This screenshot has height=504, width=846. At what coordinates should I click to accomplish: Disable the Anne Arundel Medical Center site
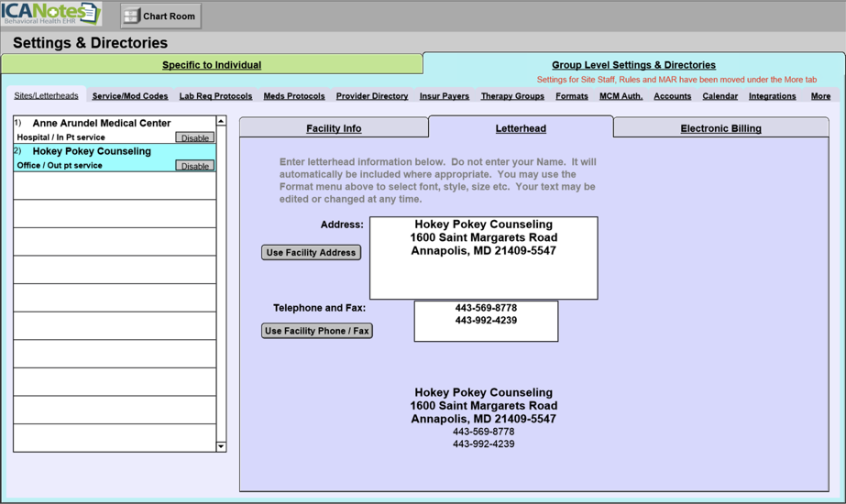(194, 137)
